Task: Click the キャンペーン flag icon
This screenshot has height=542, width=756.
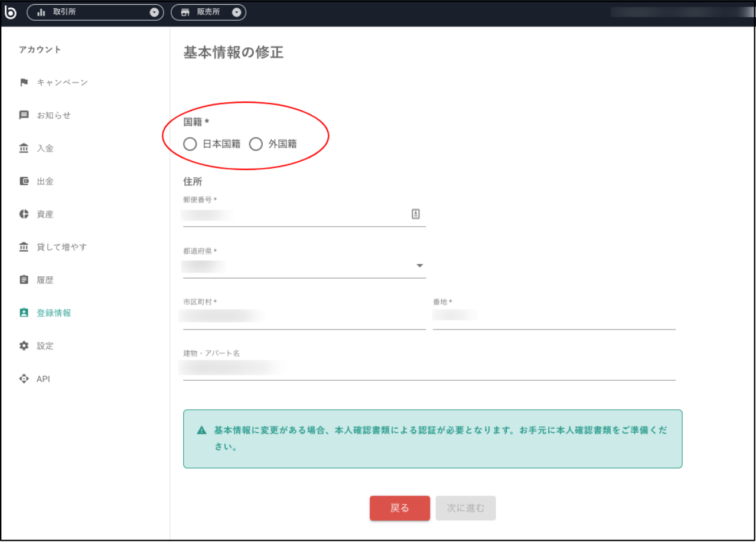Action: pyautogui.click(x=24, y=82)
